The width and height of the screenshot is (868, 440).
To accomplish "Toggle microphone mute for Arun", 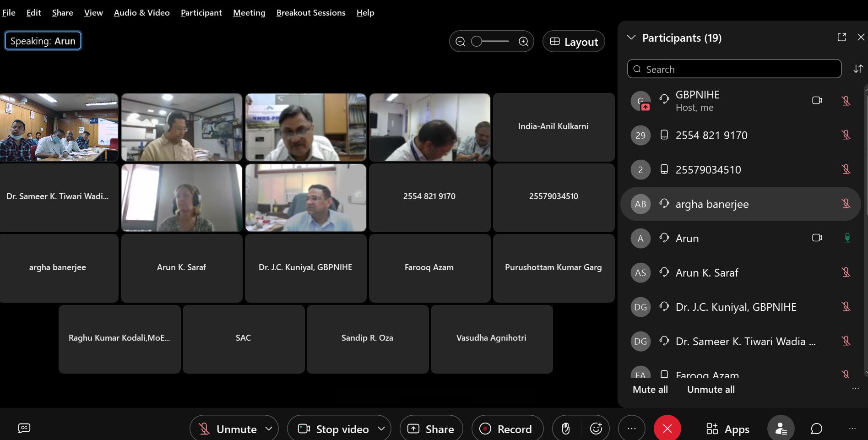I will coord(847,238).
